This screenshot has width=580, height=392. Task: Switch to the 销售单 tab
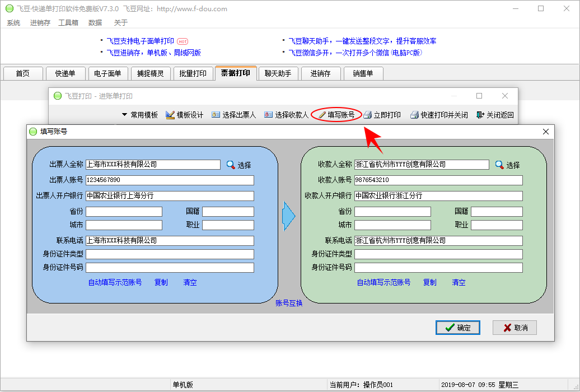click(x=363, y=73)
